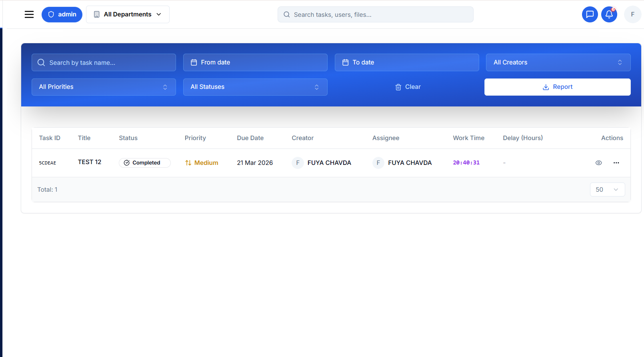View task TEST 12 via eye icon
The width and height of the screenshot is (644, 357).
point(598,163)
